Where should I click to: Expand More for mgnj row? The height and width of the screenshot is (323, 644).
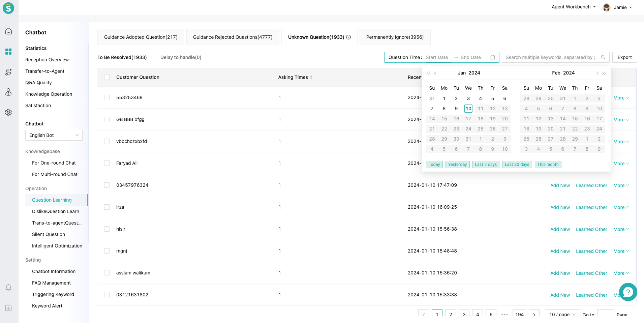[x=621, y=251]
